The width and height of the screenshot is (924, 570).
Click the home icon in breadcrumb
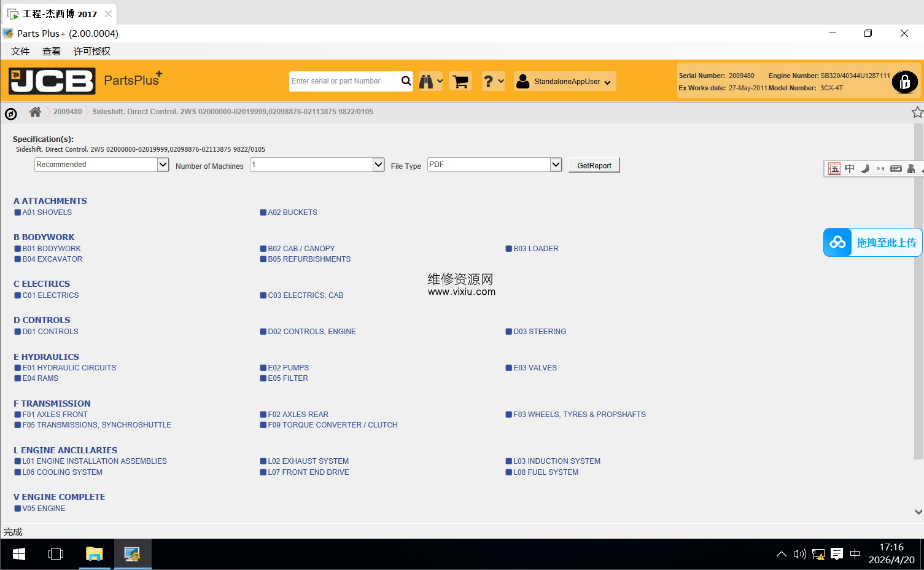(x=35, y=112)
